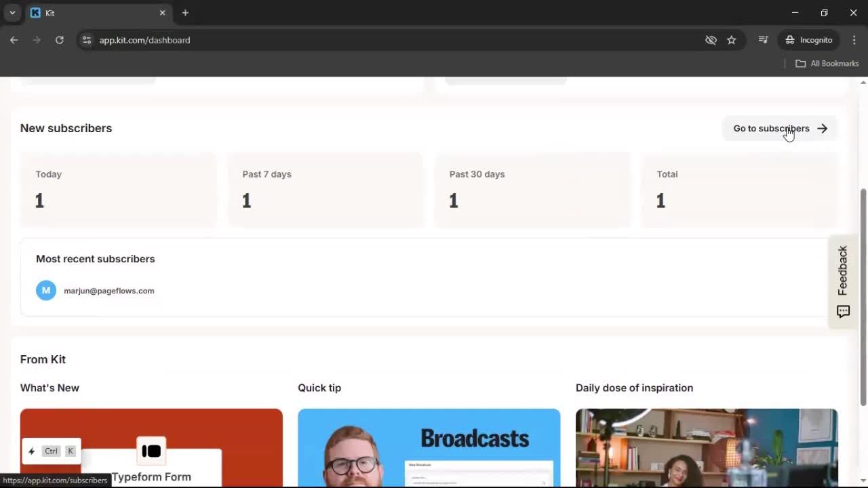Click the arrow beside Go to subscribers
The image size is (868, 488).
(x=823, y=128)
